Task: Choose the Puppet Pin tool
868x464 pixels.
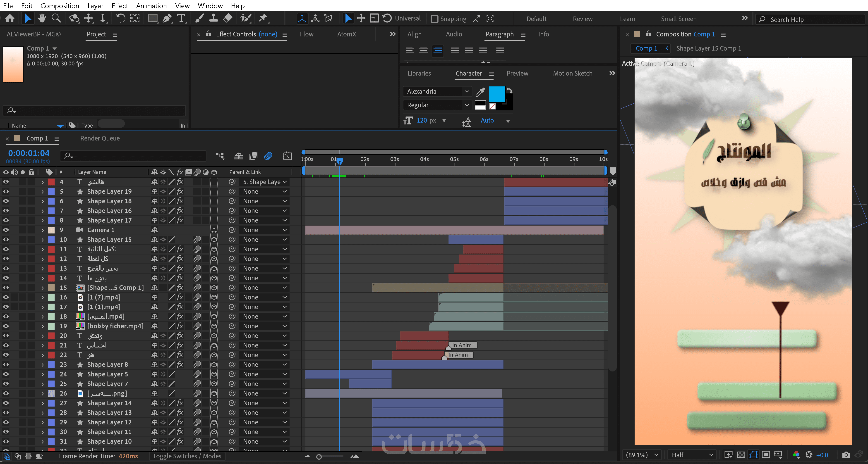Action: (x=263, y=19)
